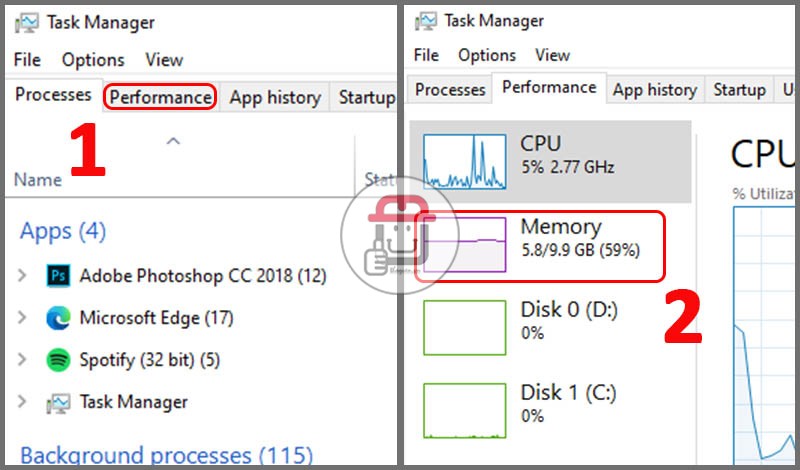The width and height of the screenshot is (800, 470).
Task: Click the Adobe Photoshop CC 2018 icon
Action: [58, 276]
